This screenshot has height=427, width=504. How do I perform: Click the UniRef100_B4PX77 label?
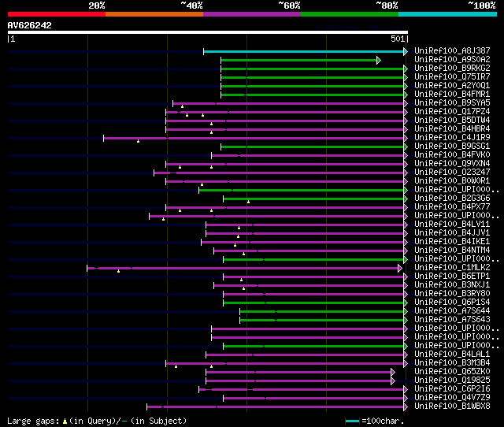coord(452,207)
